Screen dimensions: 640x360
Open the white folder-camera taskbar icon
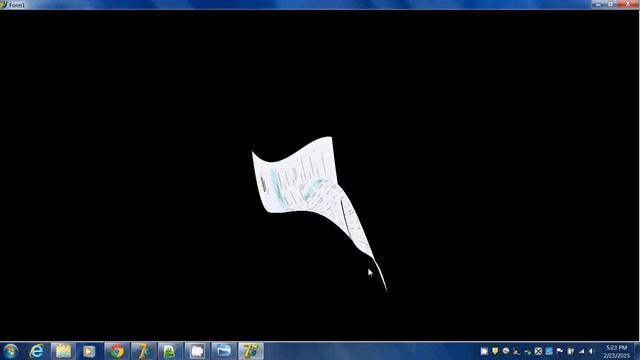197,351
